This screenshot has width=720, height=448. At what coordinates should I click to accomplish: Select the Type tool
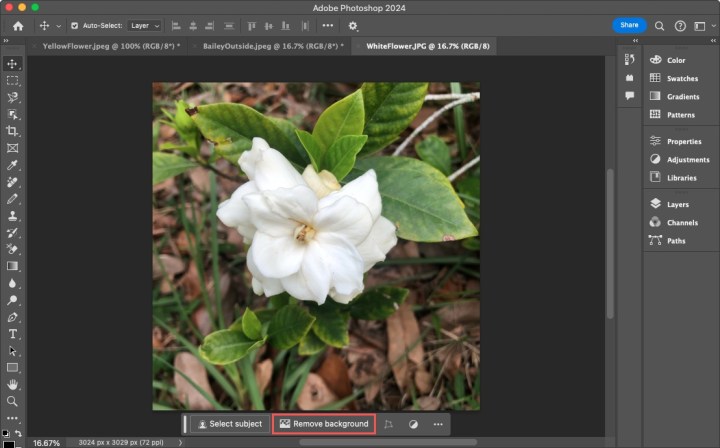pyautogui.click(x=12, y=334)
